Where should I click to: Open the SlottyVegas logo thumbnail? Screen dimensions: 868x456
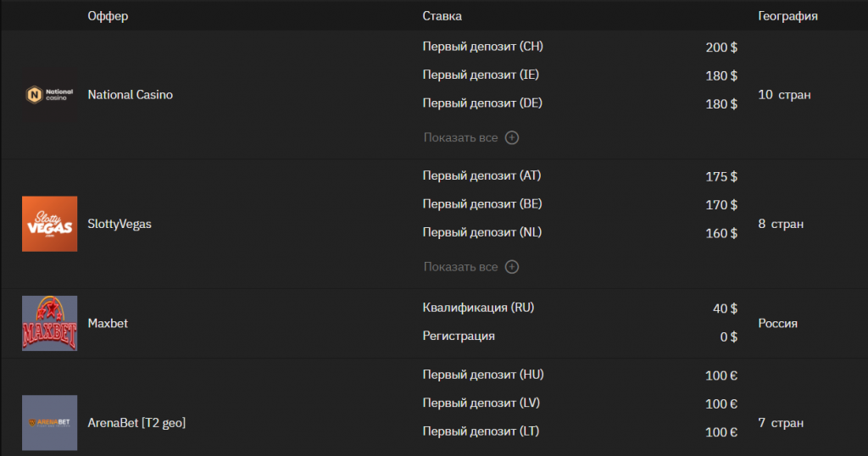50,224
